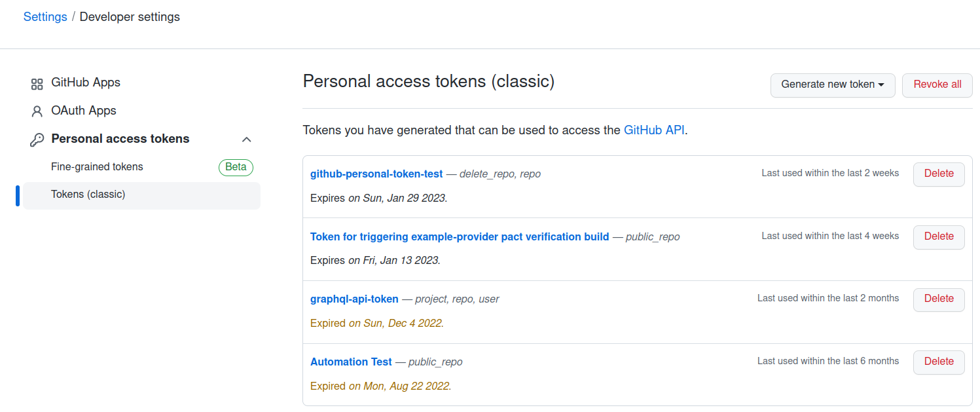The image size is (980, 412).
Task: Click the Beta label badge
Action: 236,167
